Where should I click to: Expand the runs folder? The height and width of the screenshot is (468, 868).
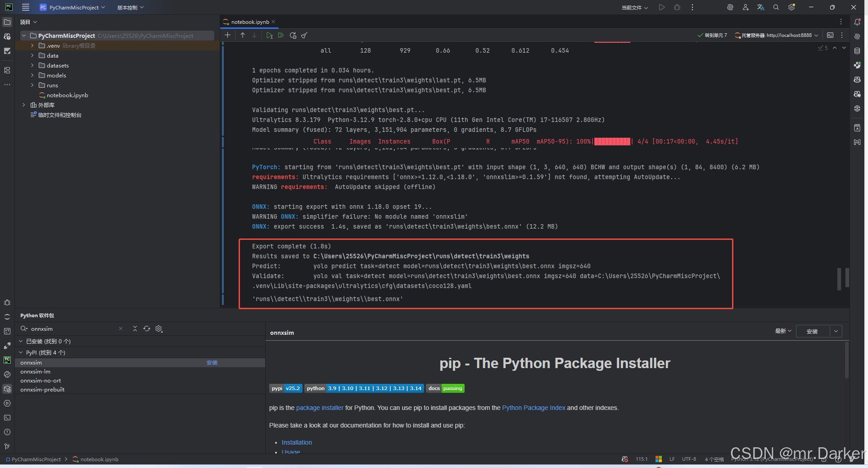point(32,85)
